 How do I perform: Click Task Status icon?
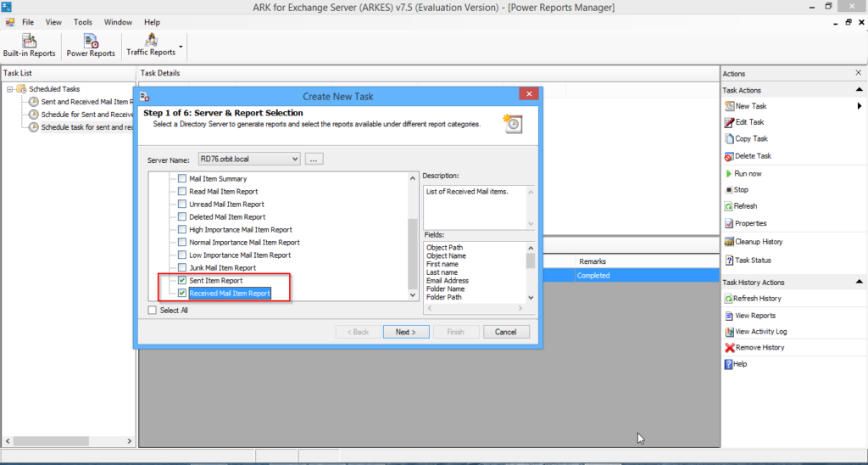[x=729, y=260]
